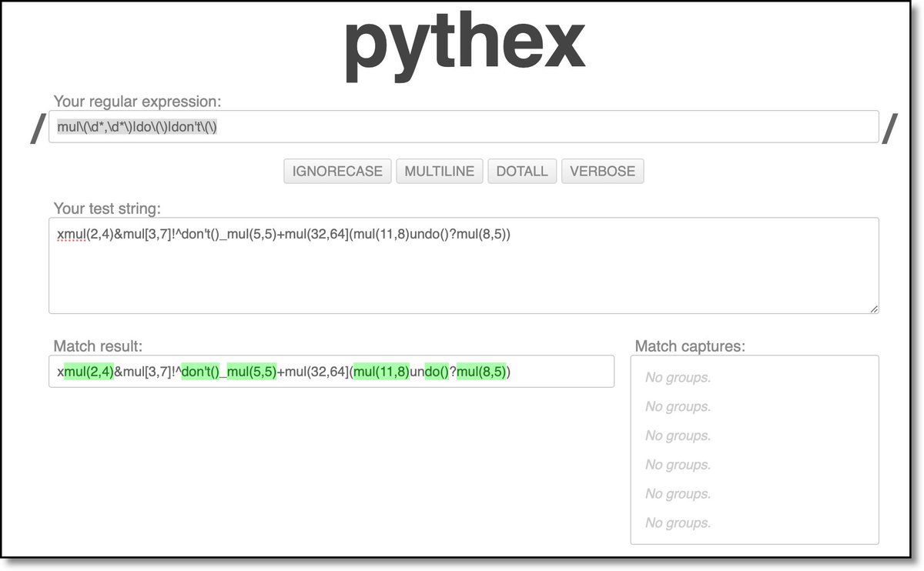924x571 pixels.
Task: Click the misspelled 'xmul' word in test string
Action: click(x=72, y=235)
